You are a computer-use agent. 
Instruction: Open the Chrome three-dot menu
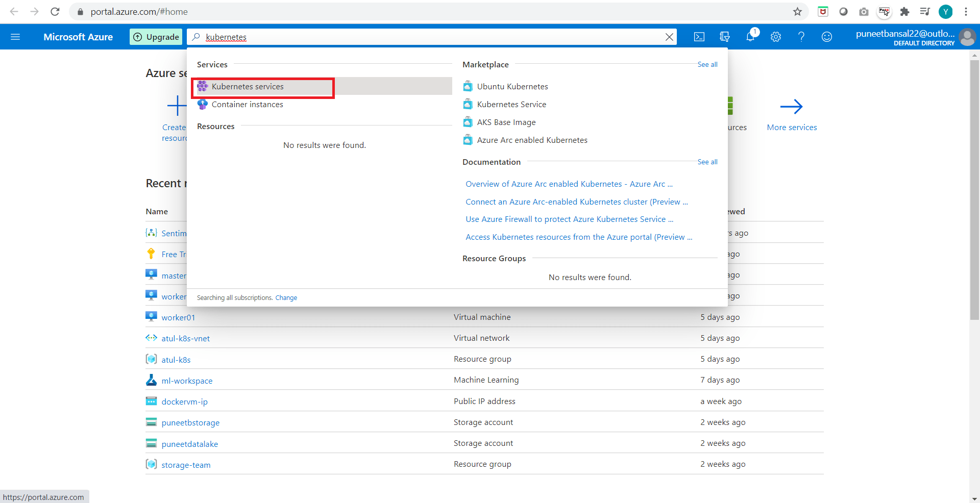tap(966, 12)
